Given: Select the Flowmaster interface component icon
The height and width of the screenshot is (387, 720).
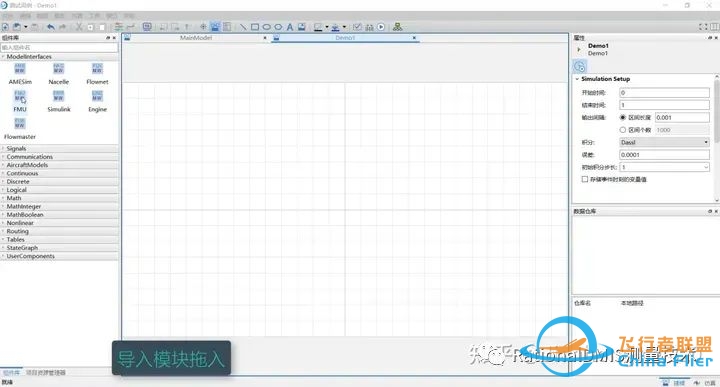Looking at the screenshot, I should point(20,123).
